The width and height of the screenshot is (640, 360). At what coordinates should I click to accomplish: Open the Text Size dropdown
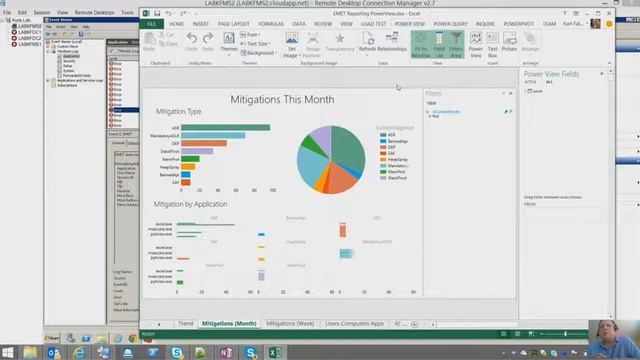pyautogui.click(x=255, y=44)
